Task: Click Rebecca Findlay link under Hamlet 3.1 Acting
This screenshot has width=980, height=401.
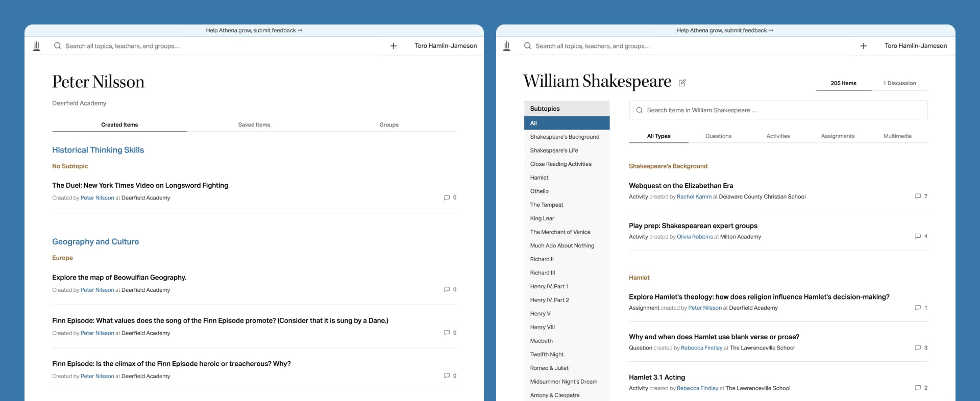Action: (x=697, y=388)
